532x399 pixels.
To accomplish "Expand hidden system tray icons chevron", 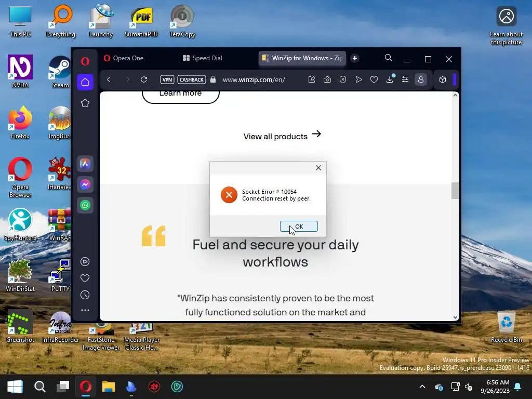I will [x=422, y=387].
